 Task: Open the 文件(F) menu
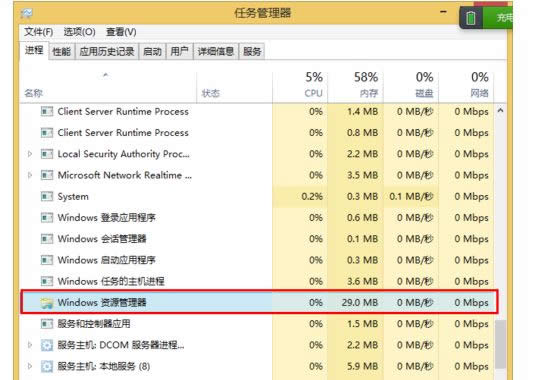tap(38, 32)
